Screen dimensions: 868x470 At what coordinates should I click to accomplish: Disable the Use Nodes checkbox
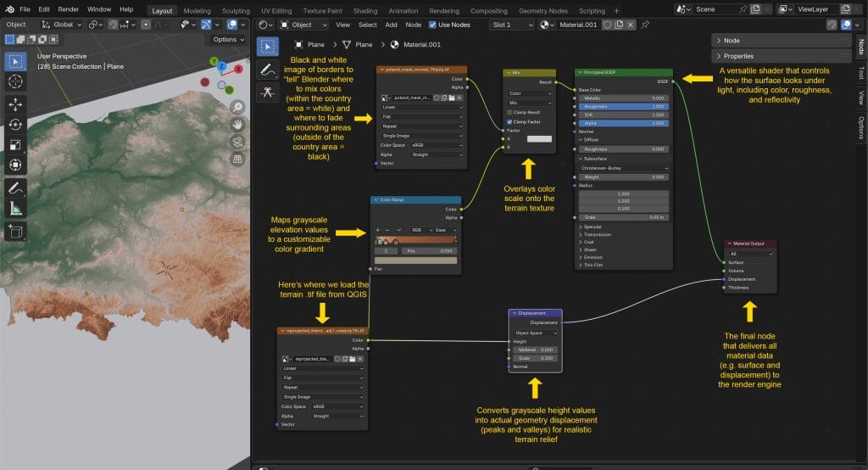coord(431,25)
